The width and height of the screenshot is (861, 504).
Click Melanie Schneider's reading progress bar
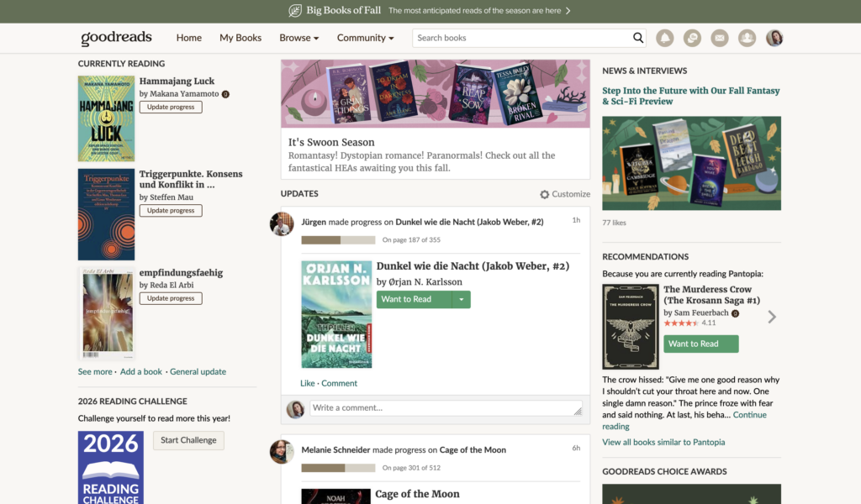point(338,469)
